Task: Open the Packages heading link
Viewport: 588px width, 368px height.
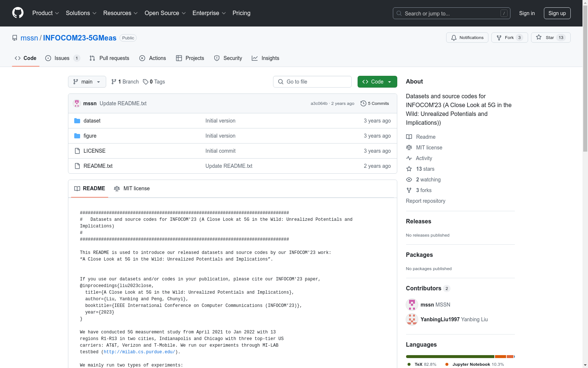Action: click(419, 255)
